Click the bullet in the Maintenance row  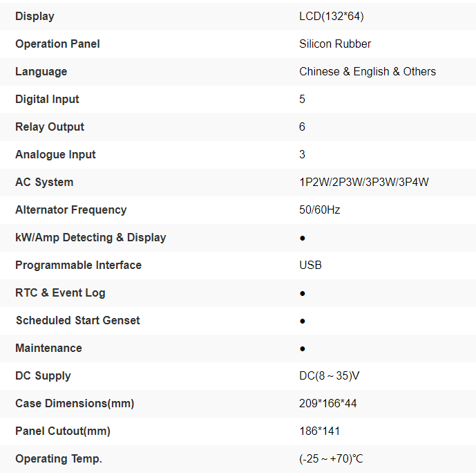303,348
